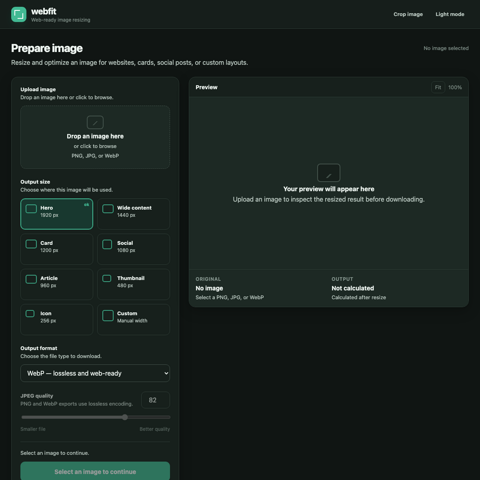Viewport: 480px width, 480px height.
Task: Click the preview placeholder image icon
Action: tap(328, 173)
